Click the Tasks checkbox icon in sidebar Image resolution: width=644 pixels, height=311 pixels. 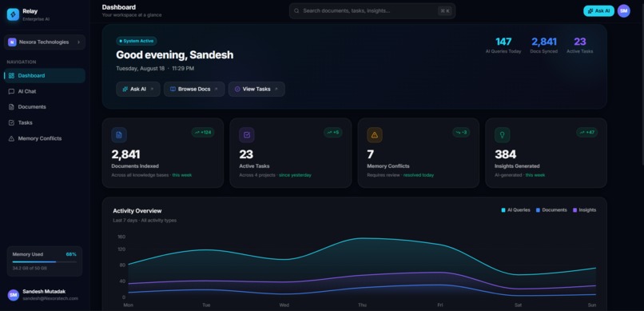[x=11, y=122]
